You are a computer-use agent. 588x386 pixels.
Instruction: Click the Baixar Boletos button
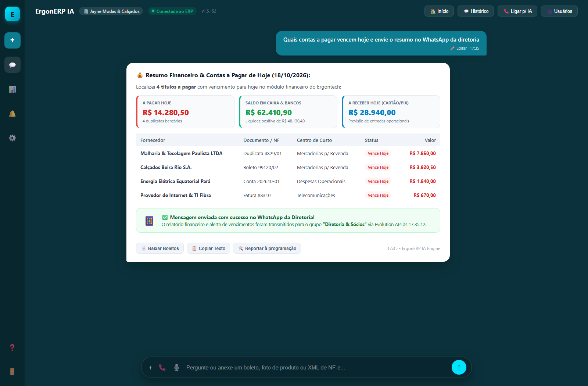click(x=160, y=248)
